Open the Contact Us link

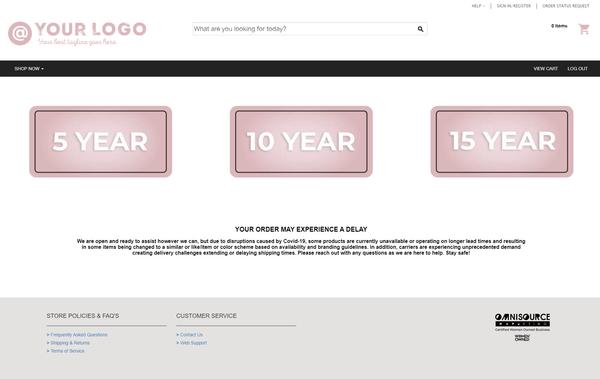191,335
